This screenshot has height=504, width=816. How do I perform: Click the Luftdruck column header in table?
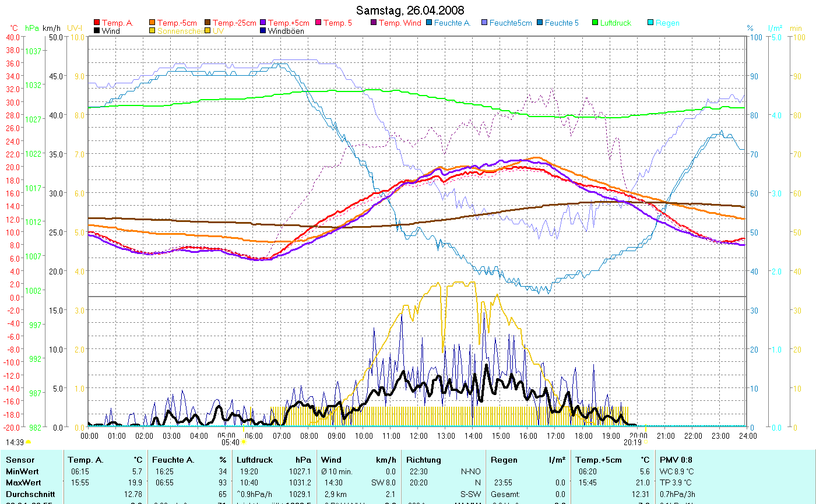(x=254, y=460)
